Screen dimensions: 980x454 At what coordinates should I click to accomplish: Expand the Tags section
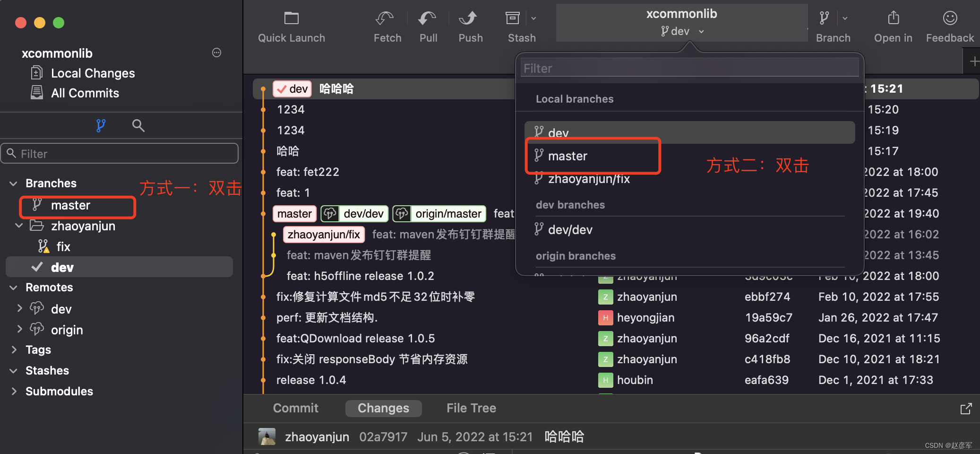pos(14,349)
